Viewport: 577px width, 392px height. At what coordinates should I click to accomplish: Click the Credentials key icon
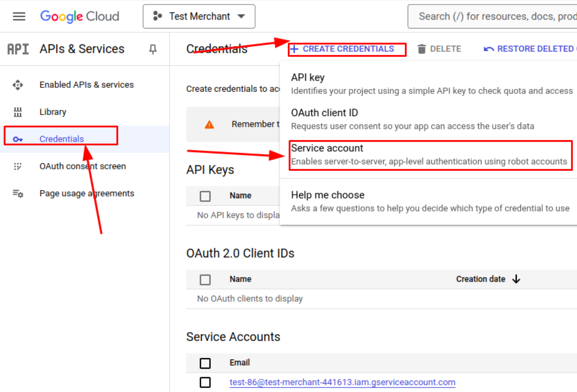pyautogui.click(x=18, y=139)
